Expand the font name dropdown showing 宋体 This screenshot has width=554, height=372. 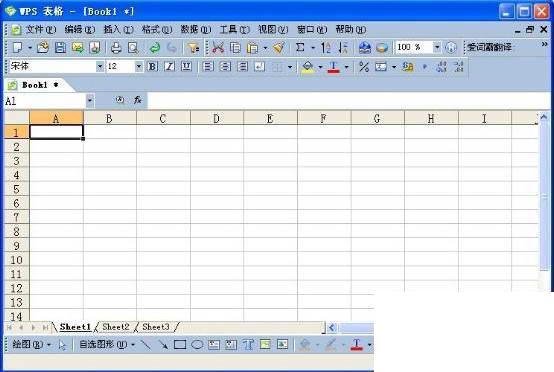(100, 66)
